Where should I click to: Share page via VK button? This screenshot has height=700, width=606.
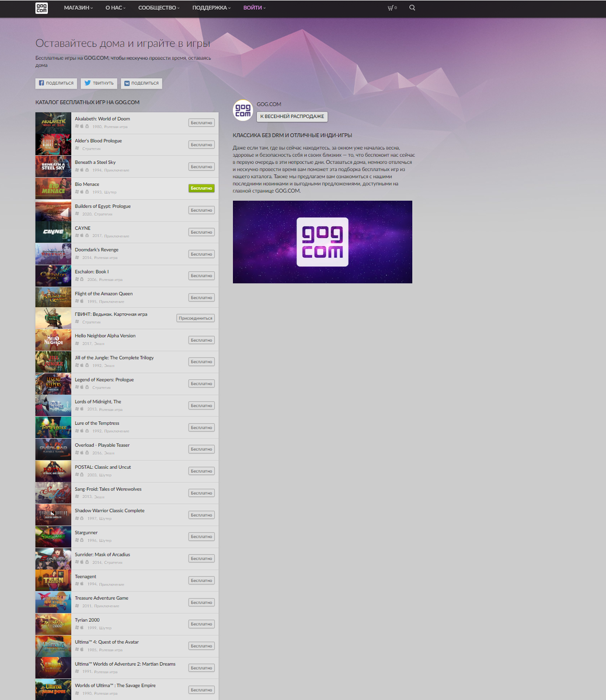tap(141, 83)
